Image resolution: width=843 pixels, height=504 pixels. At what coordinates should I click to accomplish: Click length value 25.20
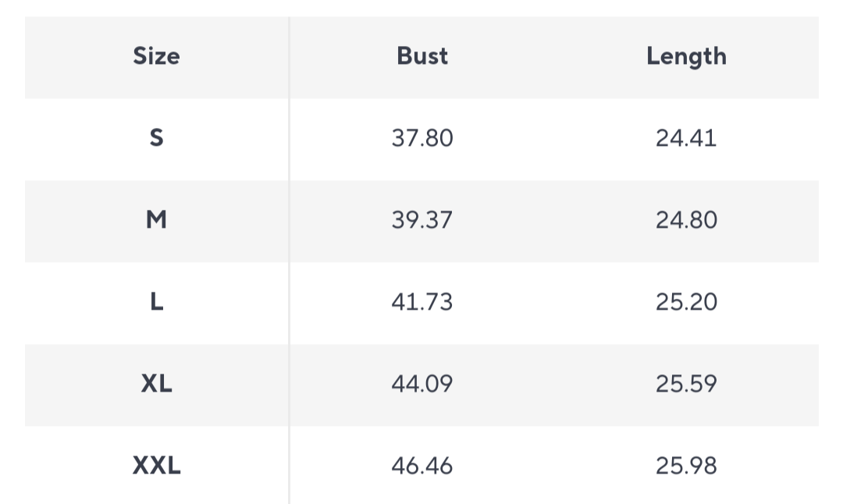click(x=686, y=301)
